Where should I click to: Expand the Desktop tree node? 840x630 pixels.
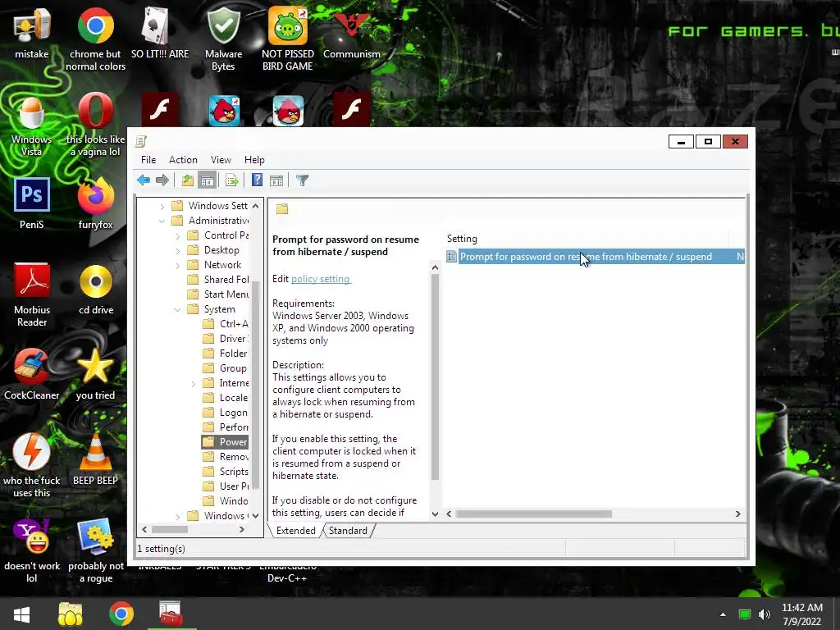[178, 250]
